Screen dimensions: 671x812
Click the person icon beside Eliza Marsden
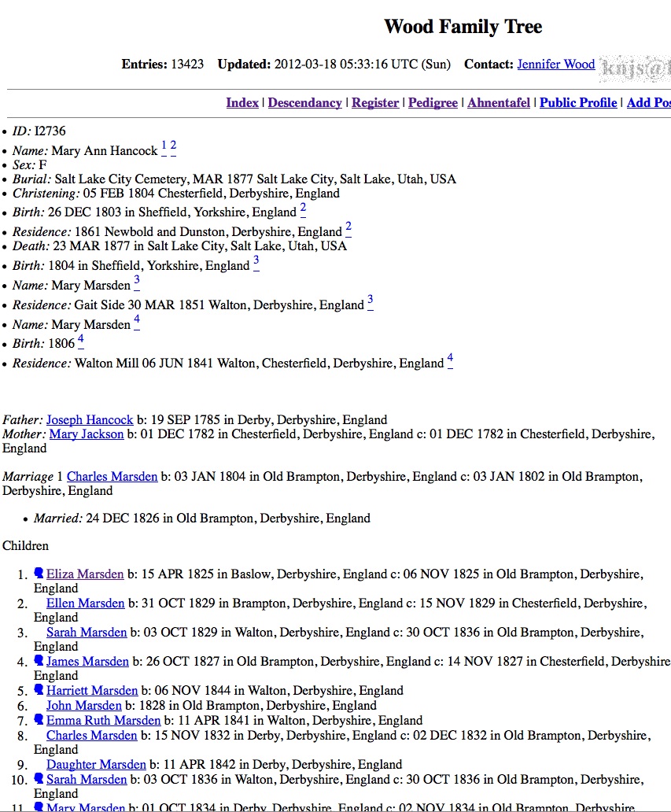click(x=39, y=574)
